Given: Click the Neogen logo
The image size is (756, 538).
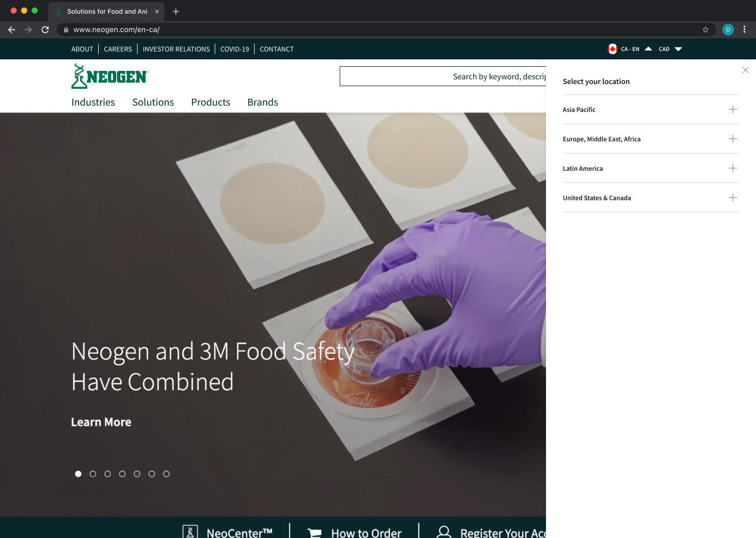Looking at the screenshot, I should pos(110,76).
